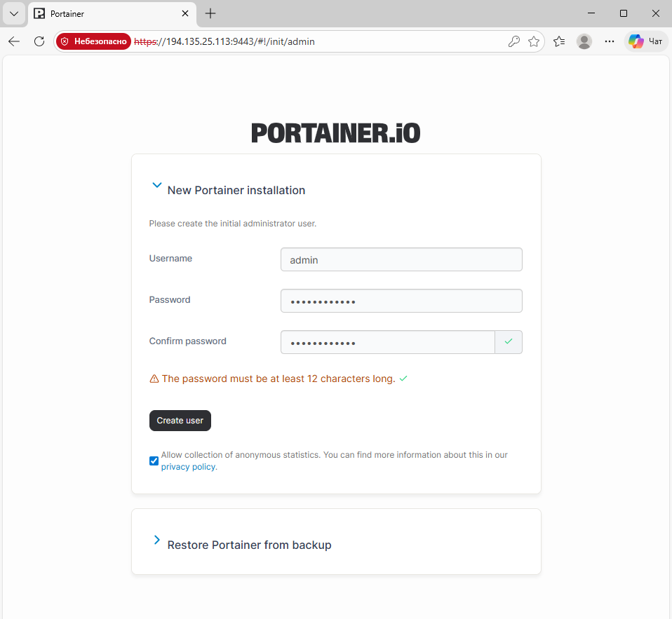The height and width of the screenshot is (619, 672).
Task: Open the privacy policy link
Action: point(187,466)
